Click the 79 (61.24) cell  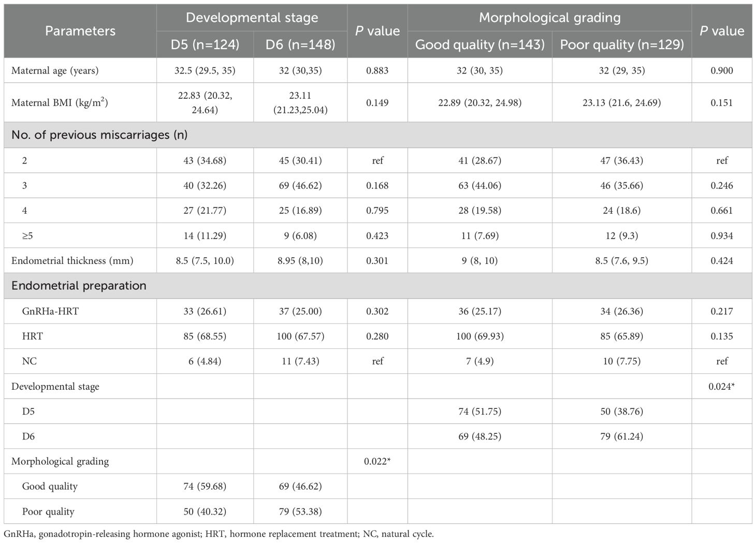(621, 436)
